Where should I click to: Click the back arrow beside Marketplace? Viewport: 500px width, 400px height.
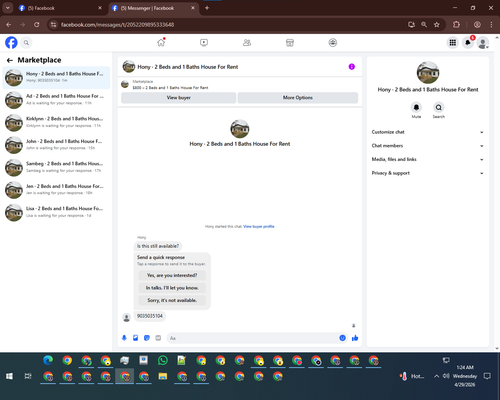[10, 60]
